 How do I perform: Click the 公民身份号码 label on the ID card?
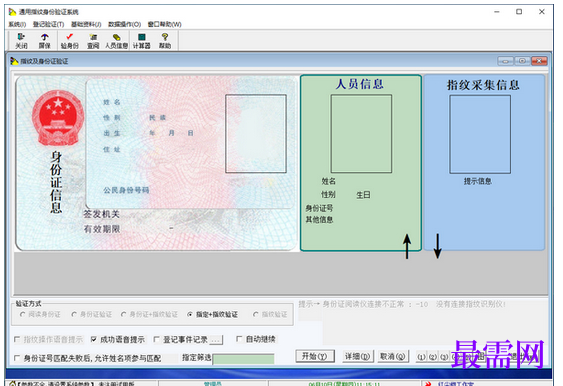[x=126, y=190]
